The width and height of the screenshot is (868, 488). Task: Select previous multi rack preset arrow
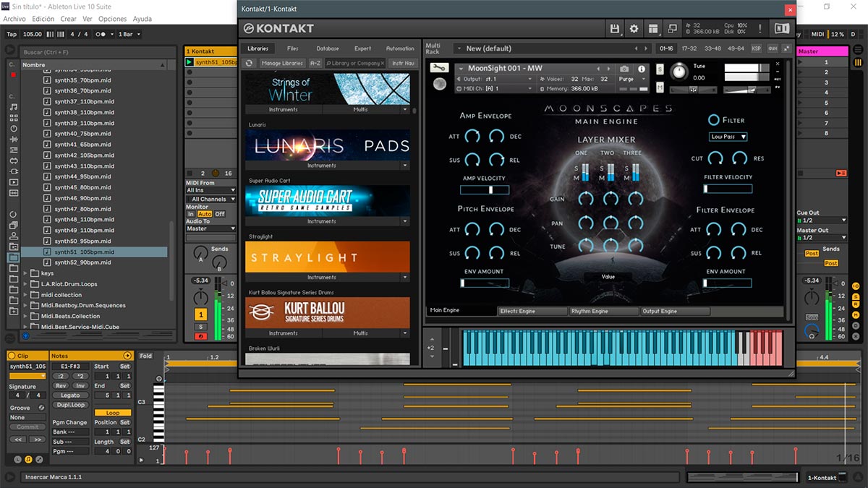click(x=637, y=48)
